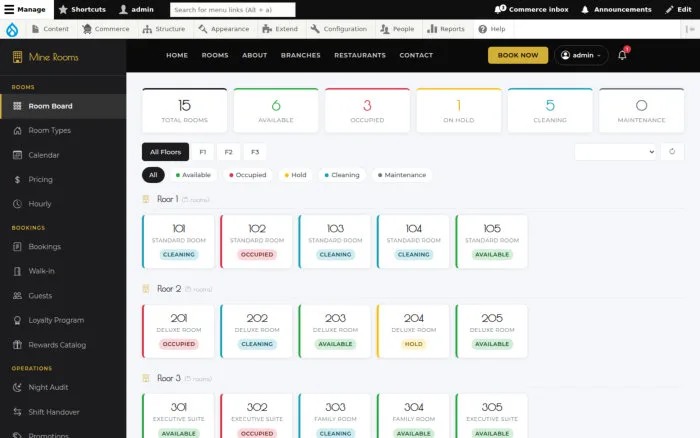Filter by Cleaning status
This screenshot has height=438, width=700.
coord(342,175)
